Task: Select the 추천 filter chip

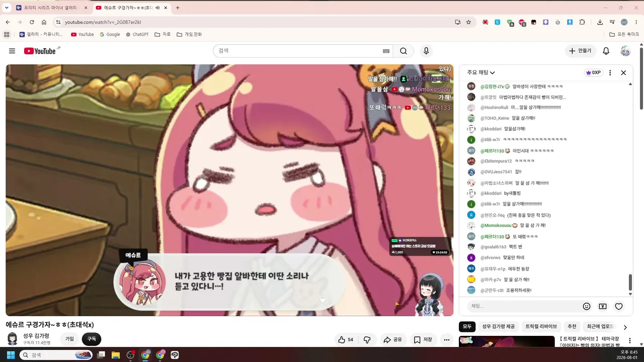Action: point(572,327)
